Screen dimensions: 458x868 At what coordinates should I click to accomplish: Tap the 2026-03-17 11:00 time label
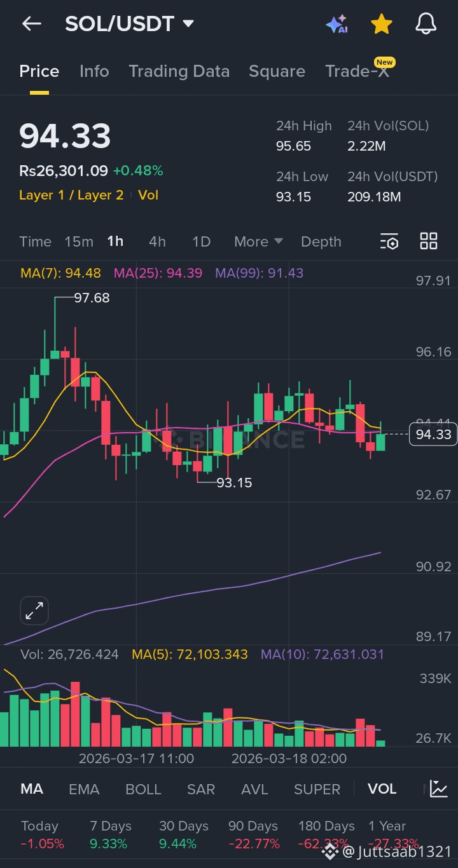(136, 758)
